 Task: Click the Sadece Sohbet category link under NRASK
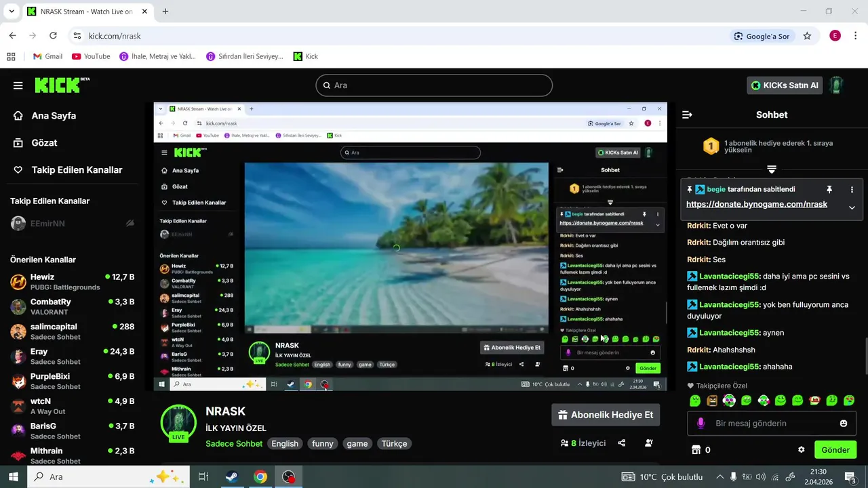coord(234,444)
